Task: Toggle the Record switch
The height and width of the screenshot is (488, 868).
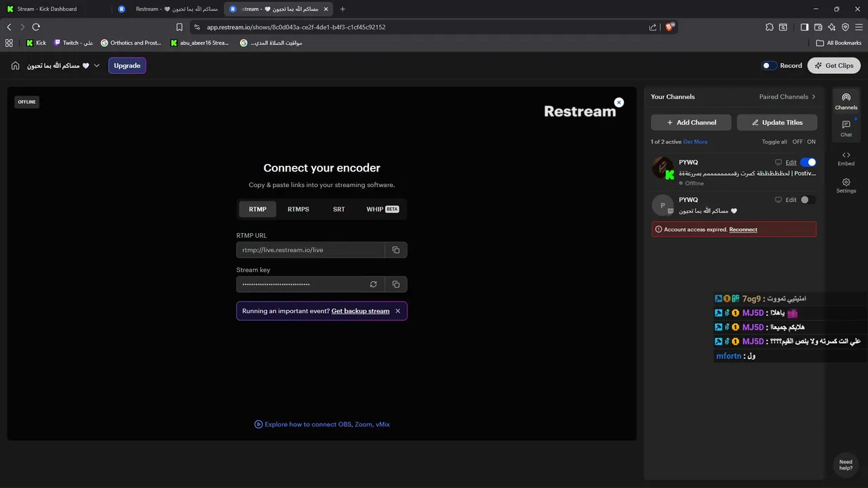Action: 770,66
